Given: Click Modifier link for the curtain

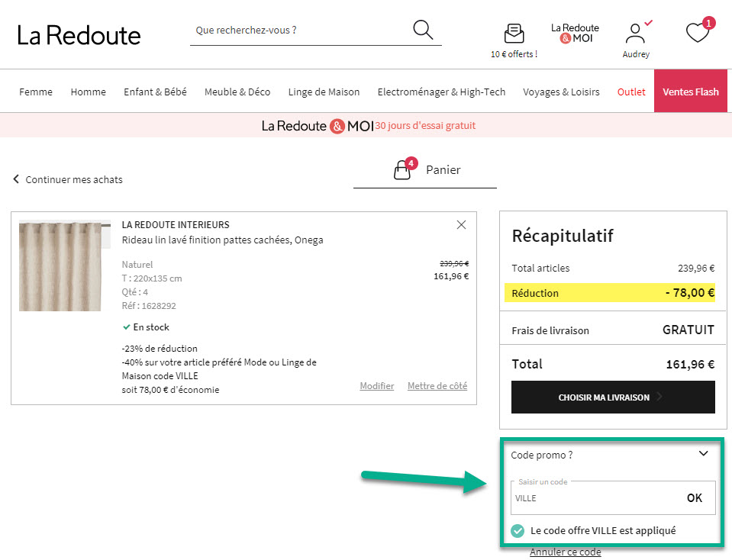Looking at the screenshot, I should 377,386.
